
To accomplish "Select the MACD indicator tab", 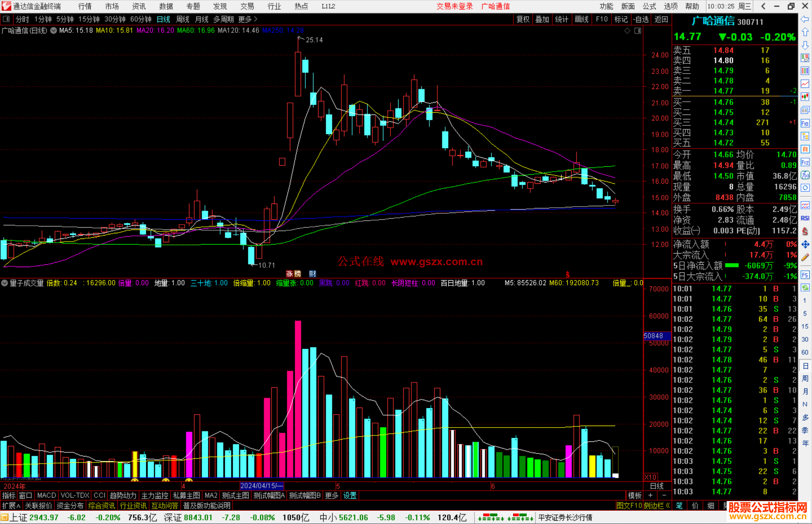I will tap(46, 495).
